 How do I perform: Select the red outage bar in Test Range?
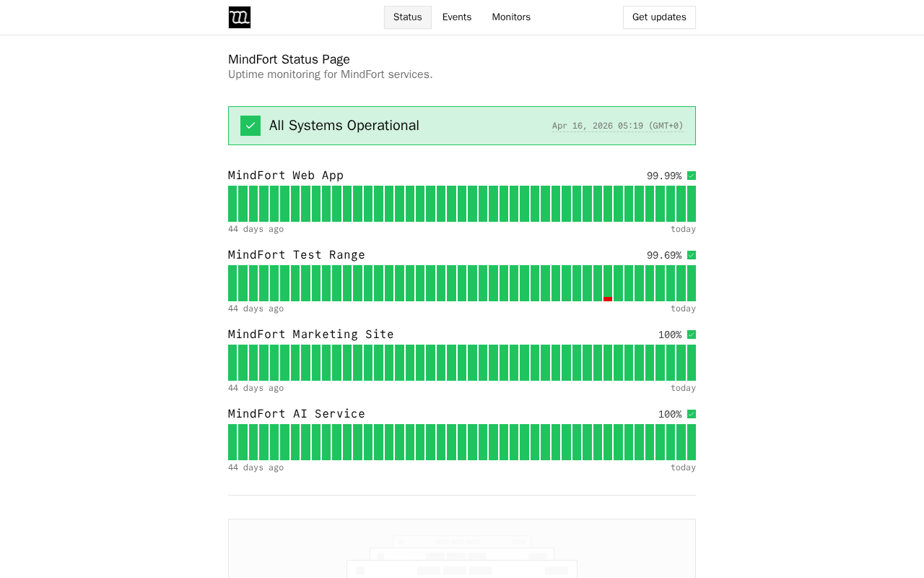tap(608, 298)
